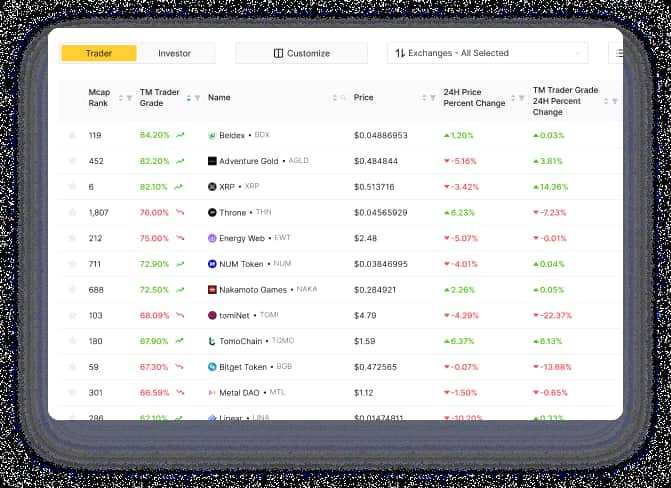The width and height of the screenshot is (671, 488).
Task: Search within the Name column
Action: 343,98
